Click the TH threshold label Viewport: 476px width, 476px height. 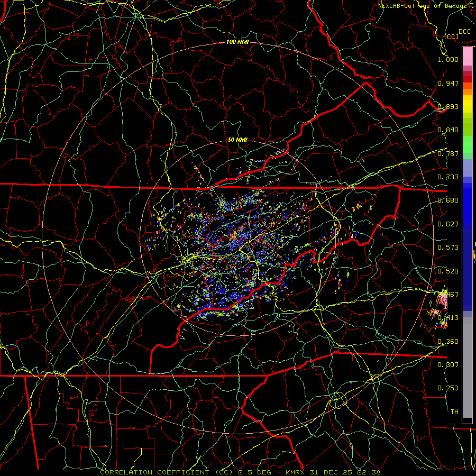coord(454,412)
